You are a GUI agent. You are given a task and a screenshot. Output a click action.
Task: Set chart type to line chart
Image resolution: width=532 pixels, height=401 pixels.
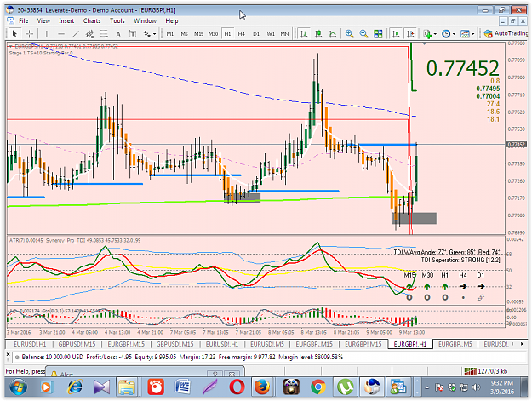333,33
